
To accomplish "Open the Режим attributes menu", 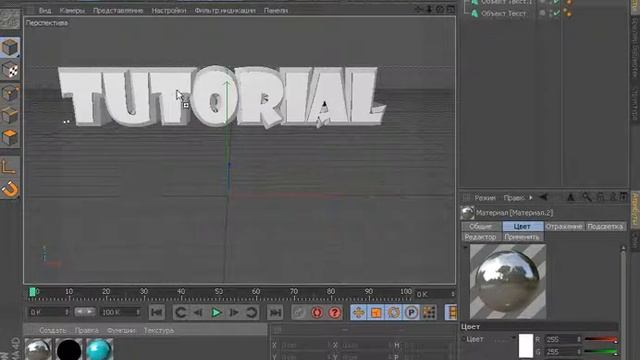I will [x=485, y=198].
